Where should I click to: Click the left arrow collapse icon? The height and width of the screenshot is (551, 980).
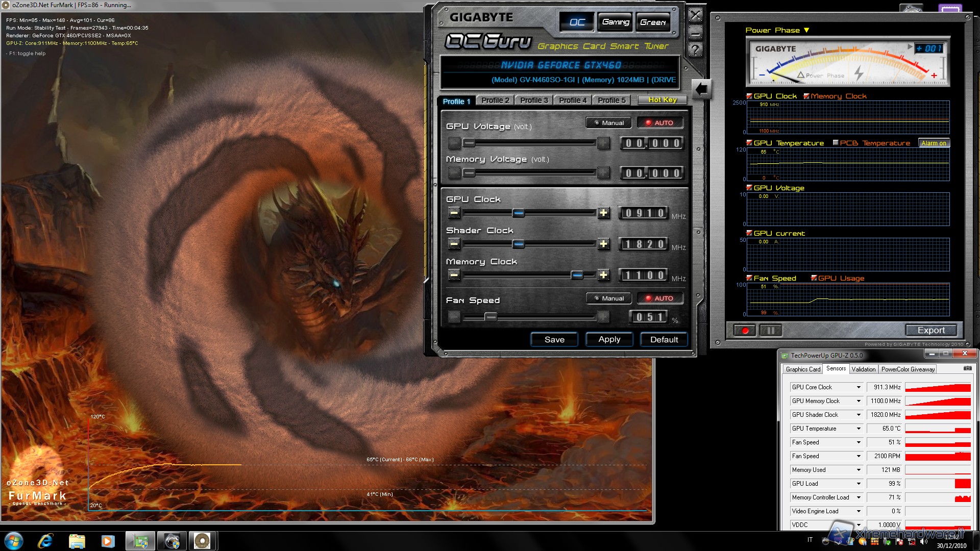coord(702,90)
